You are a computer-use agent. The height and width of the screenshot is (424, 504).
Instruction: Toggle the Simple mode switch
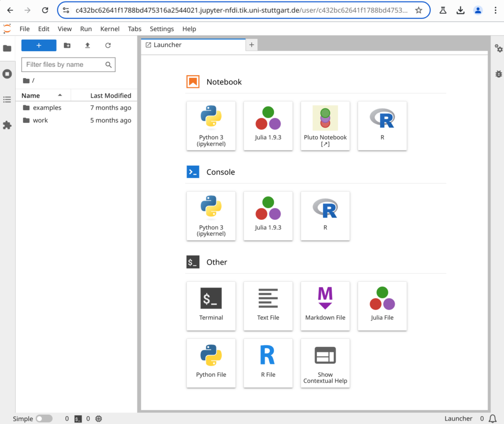coord(44,419)
